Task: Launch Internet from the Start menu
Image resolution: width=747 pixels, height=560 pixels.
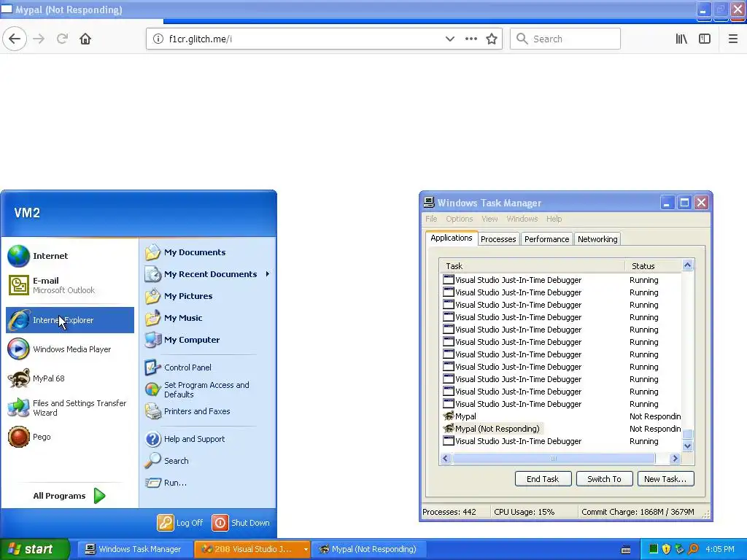Action: tap(70, 256)
